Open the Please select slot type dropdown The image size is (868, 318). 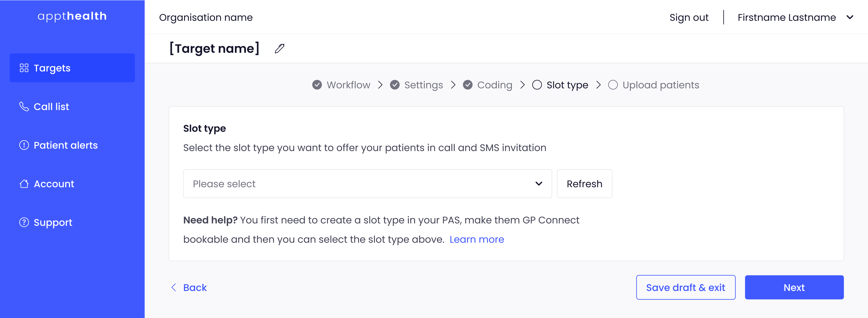(367, 184)
